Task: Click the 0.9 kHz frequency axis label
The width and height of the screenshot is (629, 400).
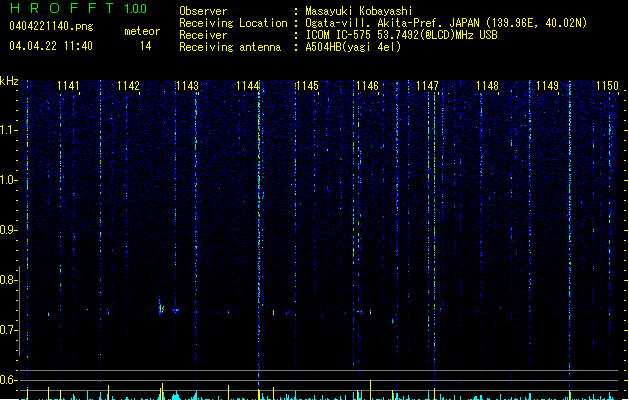Action: pos(7,230)
